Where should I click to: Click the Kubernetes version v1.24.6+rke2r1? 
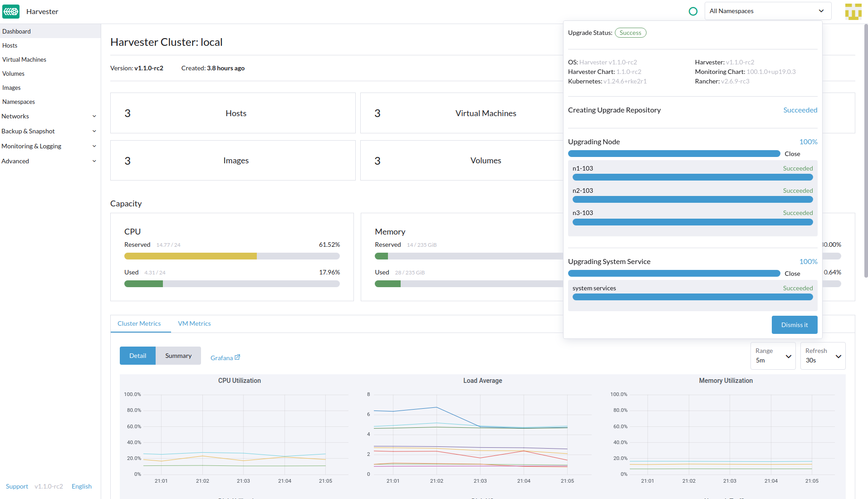[625, 81]
